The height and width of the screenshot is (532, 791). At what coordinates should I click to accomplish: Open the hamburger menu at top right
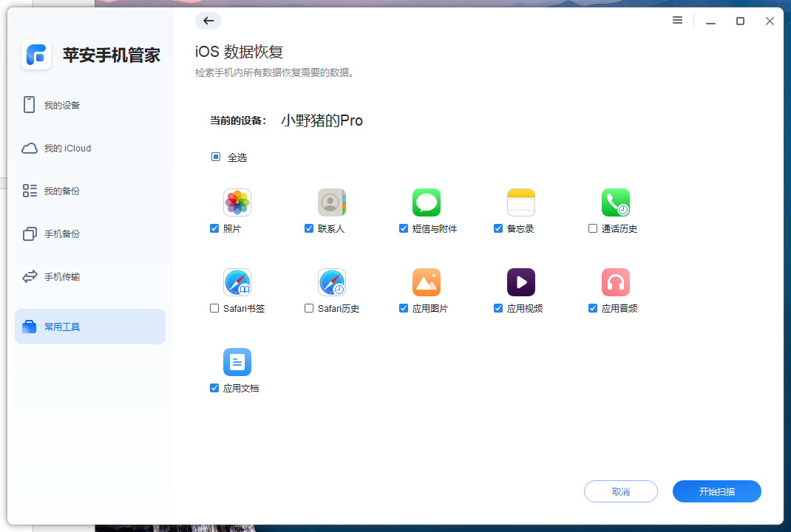click(x=677, y=21)
